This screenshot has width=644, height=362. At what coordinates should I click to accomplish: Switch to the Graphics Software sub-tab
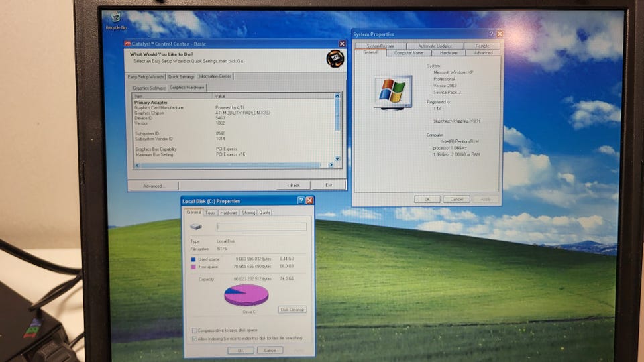coord(149,88)
